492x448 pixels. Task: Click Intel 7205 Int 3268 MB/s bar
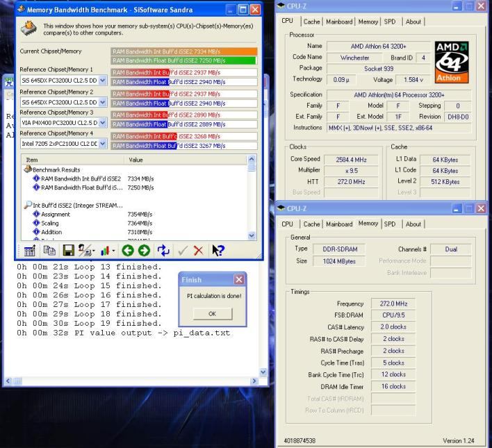point(184,136)
